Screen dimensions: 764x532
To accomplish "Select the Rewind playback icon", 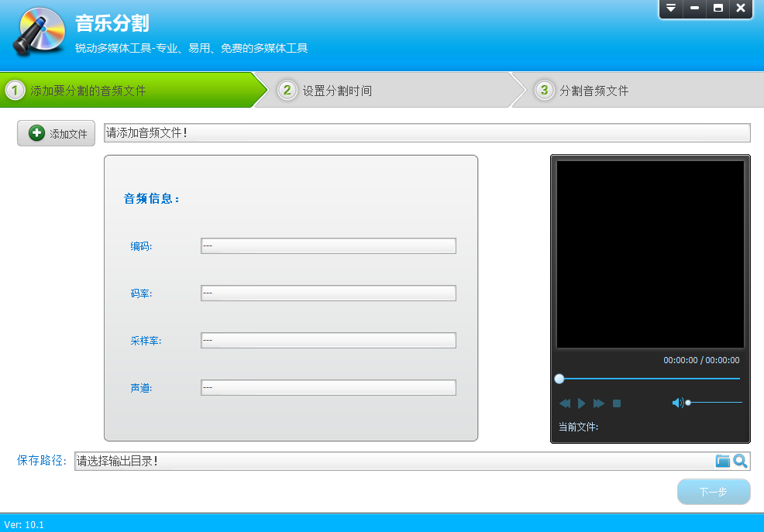I will [x=565, y=403].
